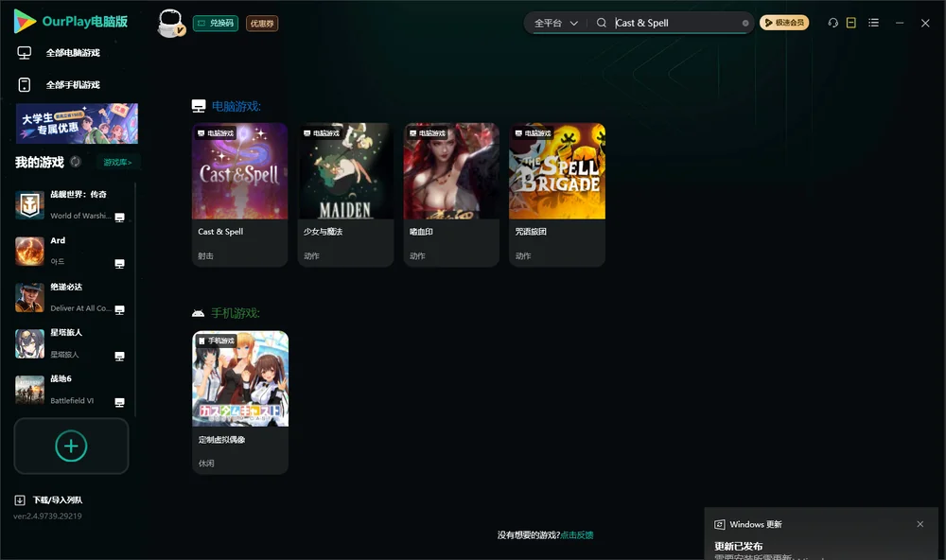Open the Cast & Spell game card
Image resolution: width=946 pixels, height=560 pixels.
point(240,195)
